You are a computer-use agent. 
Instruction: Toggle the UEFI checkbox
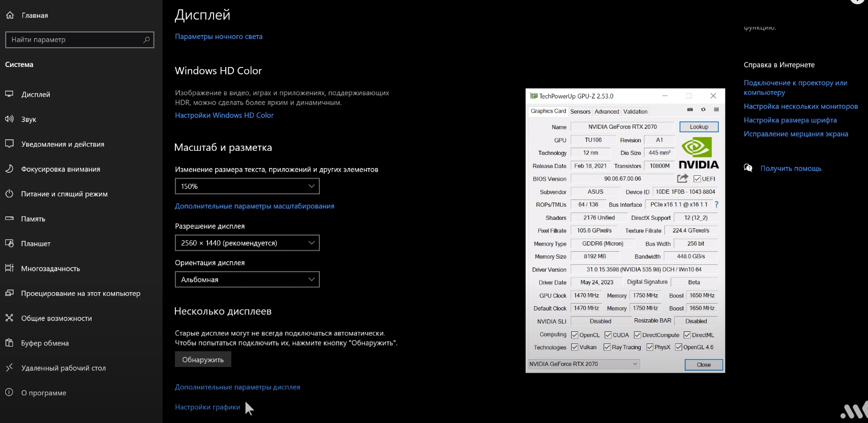pos(697,179)
